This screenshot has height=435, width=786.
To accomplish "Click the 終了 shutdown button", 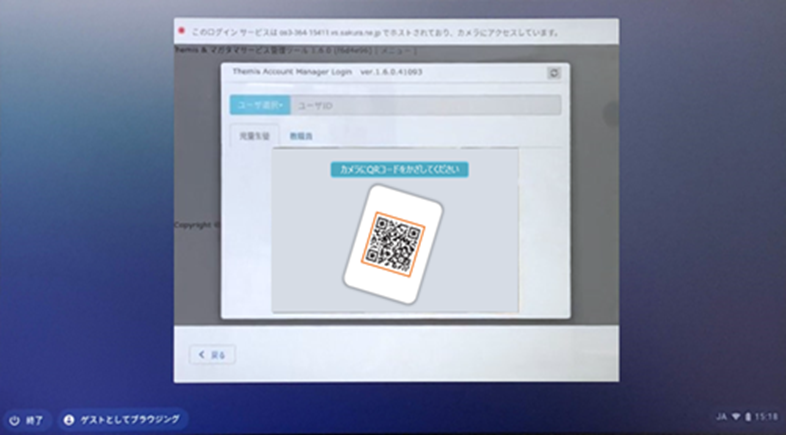I will [27, 420].
